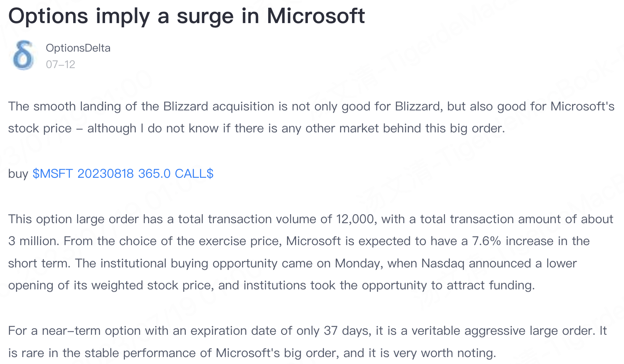Click the word Monday in the paragraph
This screenshot has height=364, width=624.
point(359,263)
